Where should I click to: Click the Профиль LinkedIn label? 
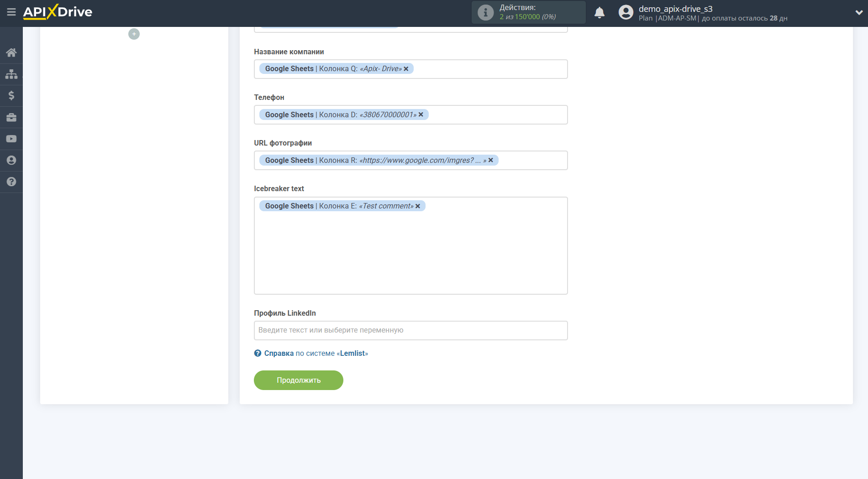(x=285, y=313)
